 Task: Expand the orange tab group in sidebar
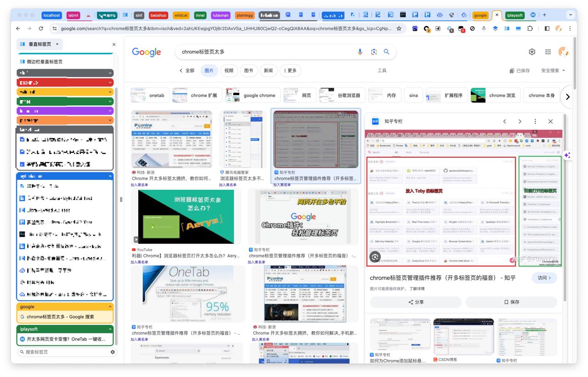[x=65, y=120]
